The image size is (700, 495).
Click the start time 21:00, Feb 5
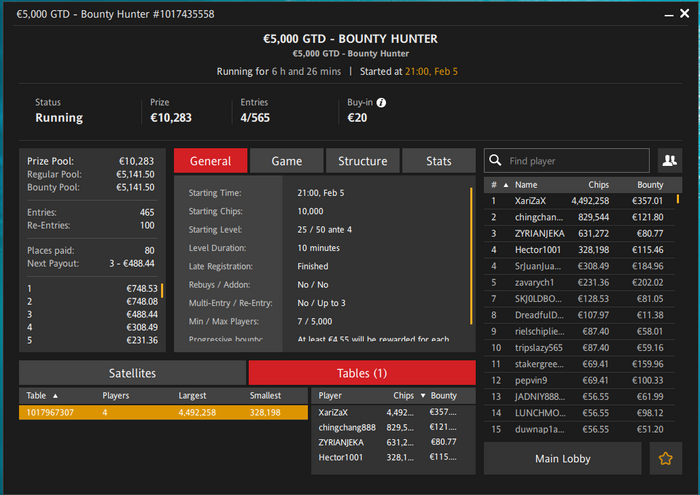point(431,71)
